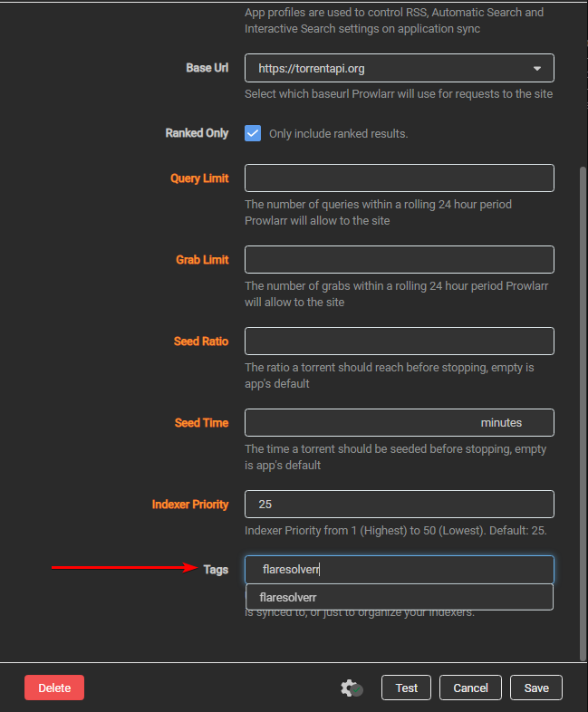
Task: Click the 'Only include ranked results' text
Action: (338, 134)
